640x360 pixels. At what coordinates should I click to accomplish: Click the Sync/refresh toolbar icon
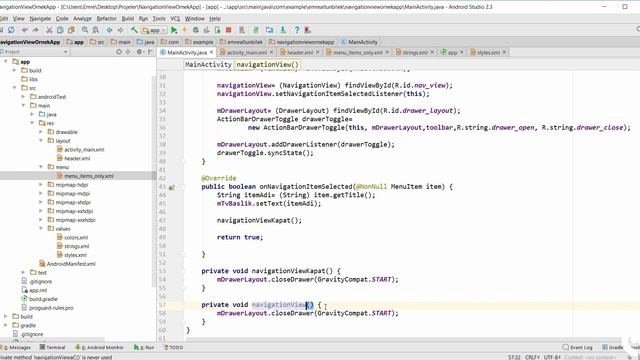11,30
